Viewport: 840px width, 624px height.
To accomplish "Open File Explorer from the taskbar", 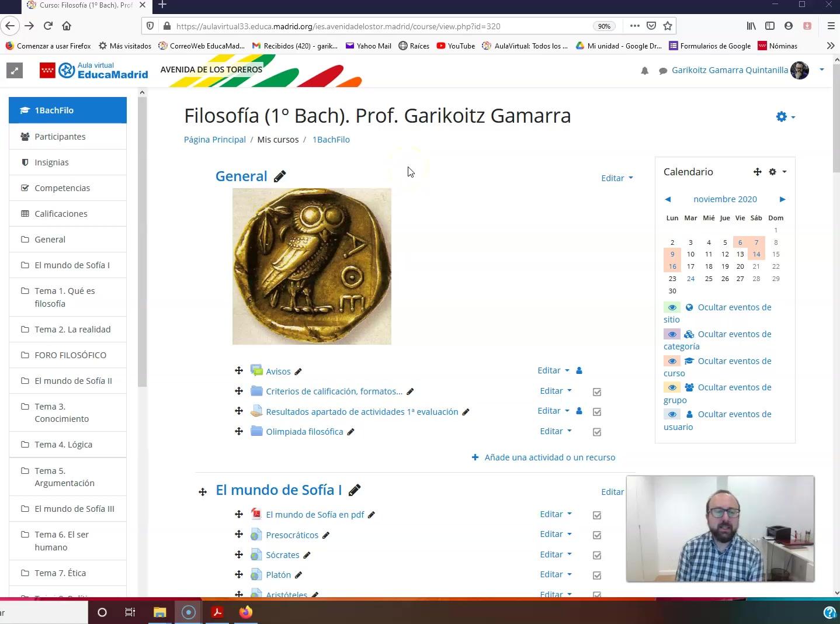I will pos(159,612).
